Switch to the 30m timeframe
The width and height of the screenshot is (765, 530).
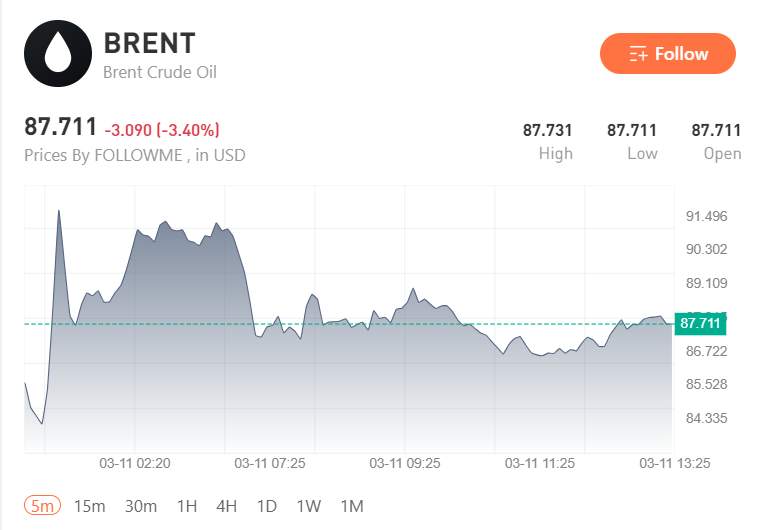point(141,506)
